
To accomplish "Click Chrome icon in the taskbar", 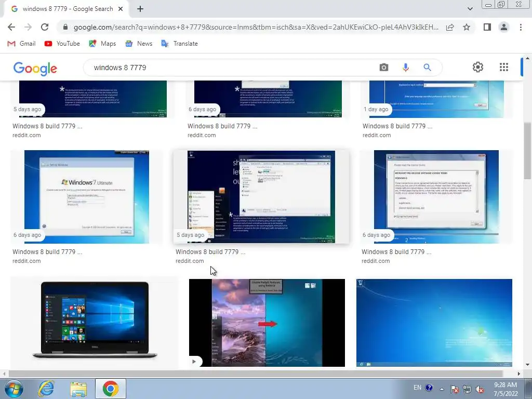I will (110, 389).
